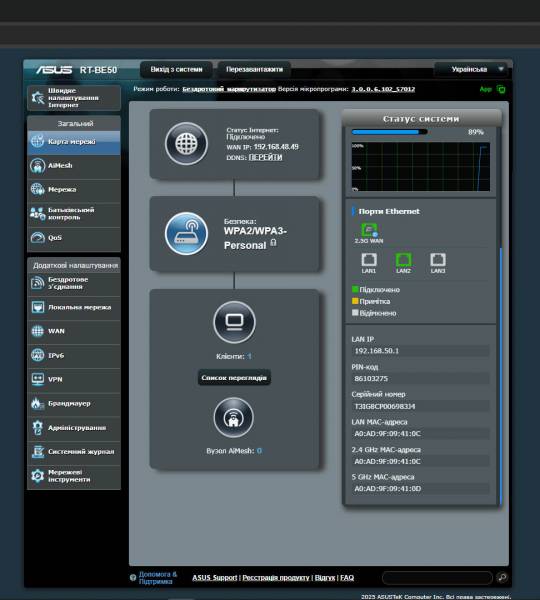Open the firmware version 3.0.0.6.102_57012 link
Viewport: 540px width, 600px height.
pos(383,89)
